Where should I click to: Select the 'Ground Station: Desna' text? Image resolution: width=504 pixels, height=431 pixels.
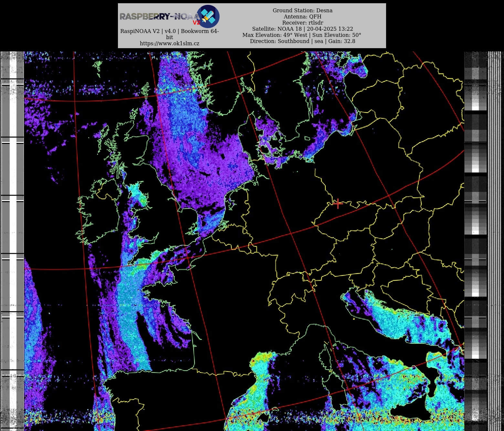[x=302, y=10]
